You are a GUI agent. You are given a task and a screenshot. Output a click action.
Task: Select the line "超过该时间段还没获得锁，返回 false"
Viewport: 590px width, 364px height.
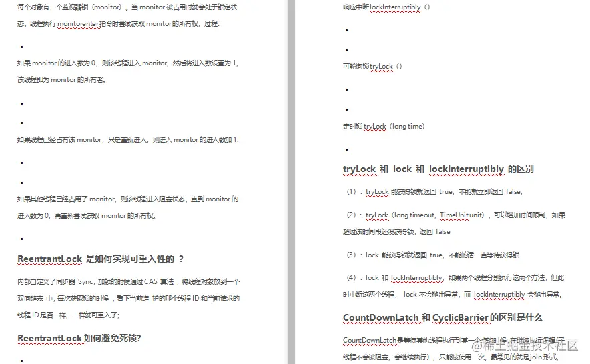point(396,231)
